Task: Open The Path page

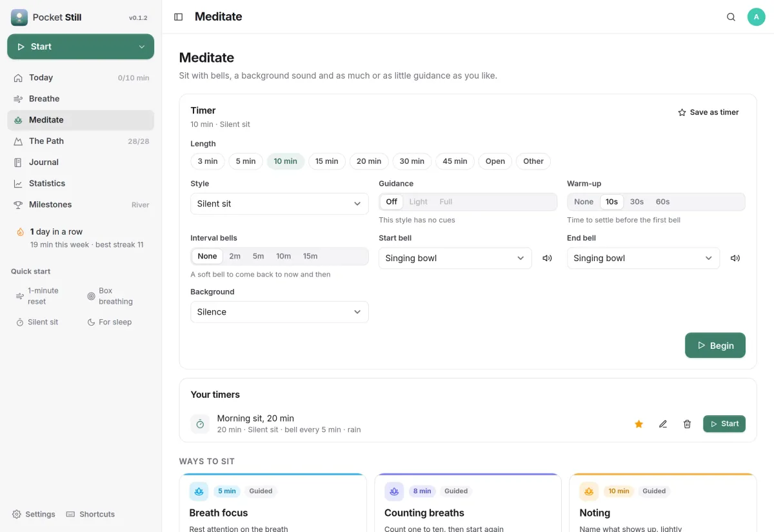Action: pos(81,141)
